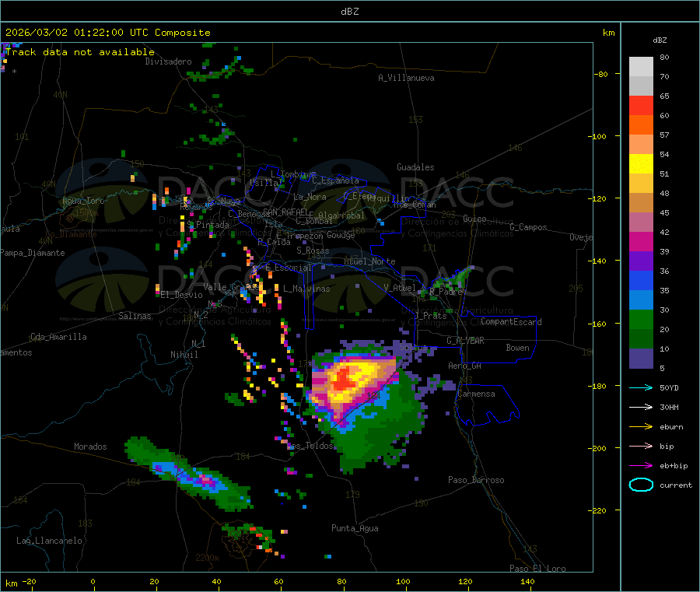
Task: Click the blue echo band south of Morados
Action: [x=188, y=477]
